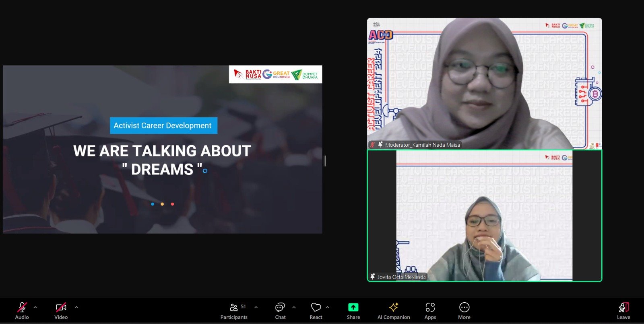The width and height of the screenshot is (644, 324).
Task: Expand the React options chevron
Action: (x=328, y=308)
